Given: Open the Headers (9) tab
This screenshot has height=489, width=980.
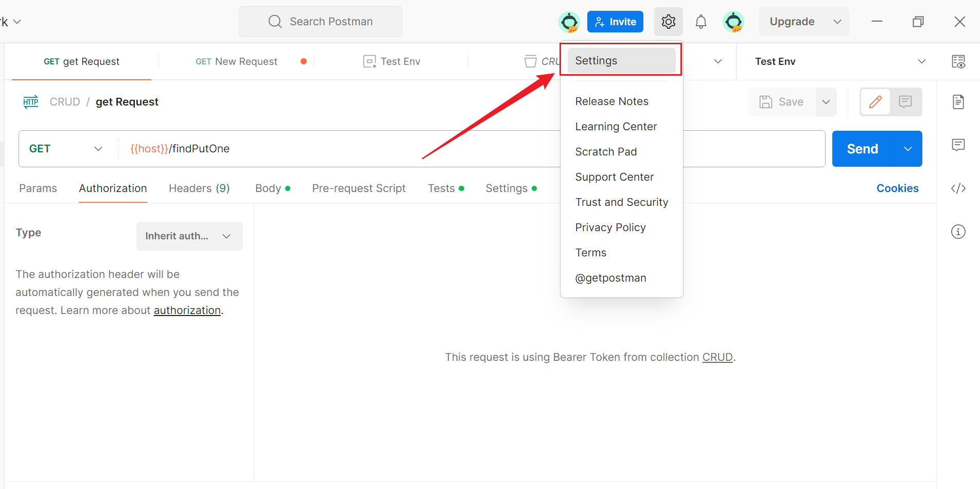Looking at the screenshot, I should point(199,188).
